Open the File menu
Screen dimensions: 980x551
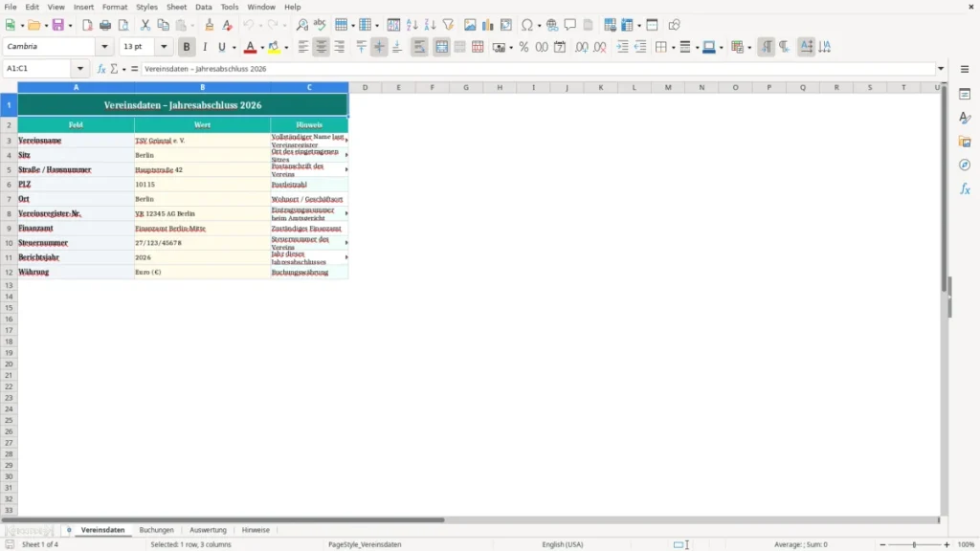(x=11, y=7)
